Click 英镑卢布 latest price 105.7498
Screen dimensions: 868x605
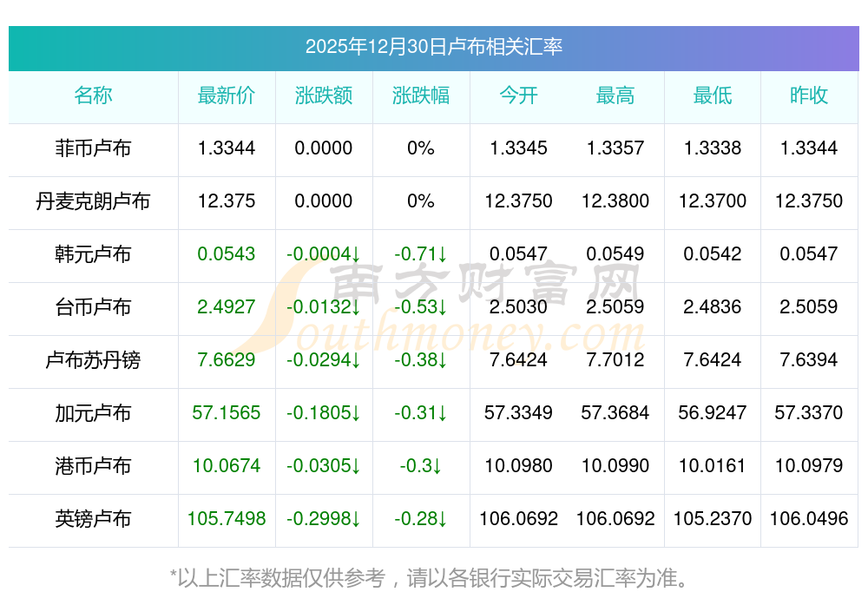227,519
